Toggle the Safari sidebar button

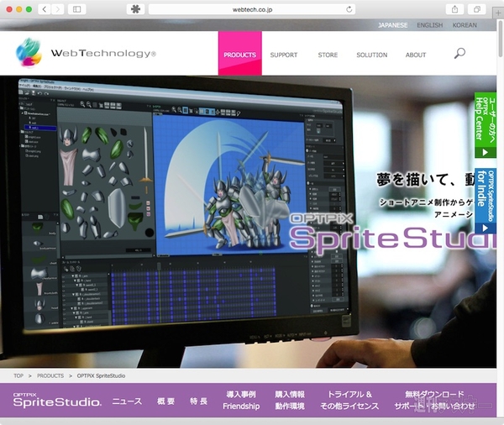point(76,9)
